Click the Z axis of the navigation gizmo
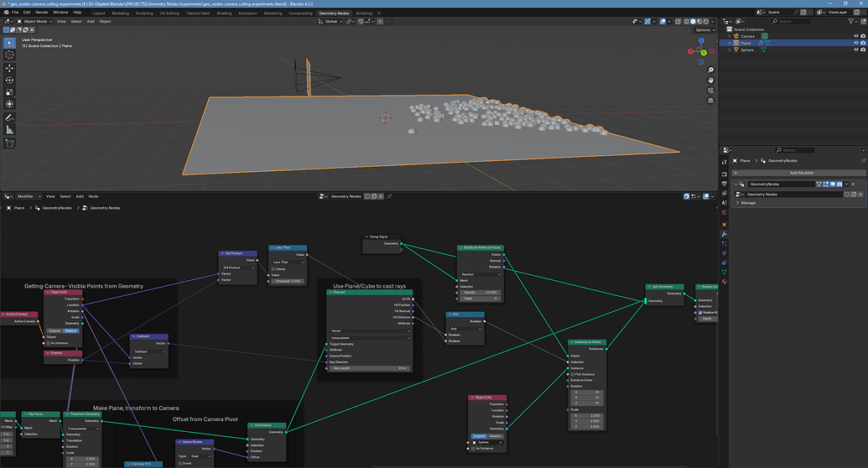The width and height of the screenshot is (868, 468). point(701,40)
